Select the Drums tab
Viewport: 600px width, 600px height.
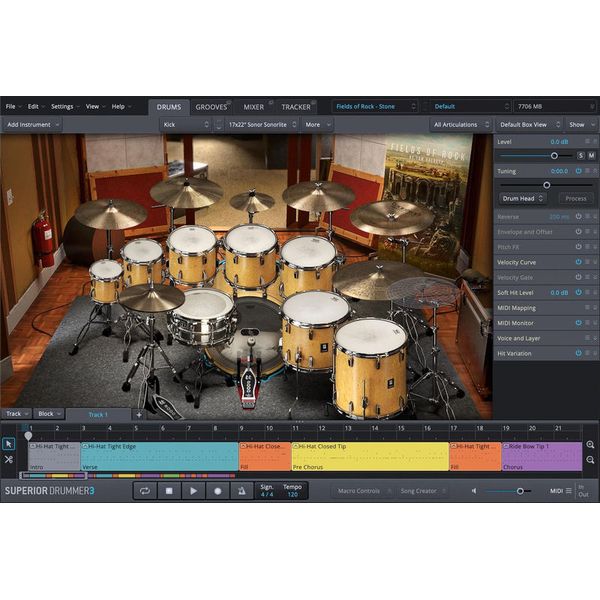[169, 107]
